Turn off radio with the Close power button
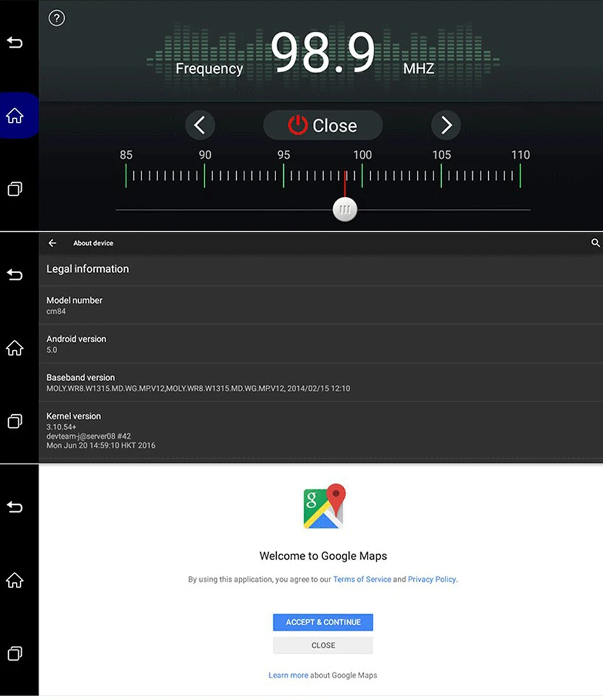 [x=323, y=125]
